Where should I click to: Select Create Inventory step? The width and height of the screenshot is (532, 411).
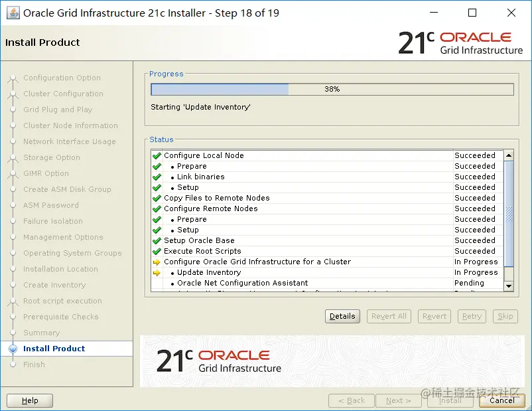click(x=54, y=286)
